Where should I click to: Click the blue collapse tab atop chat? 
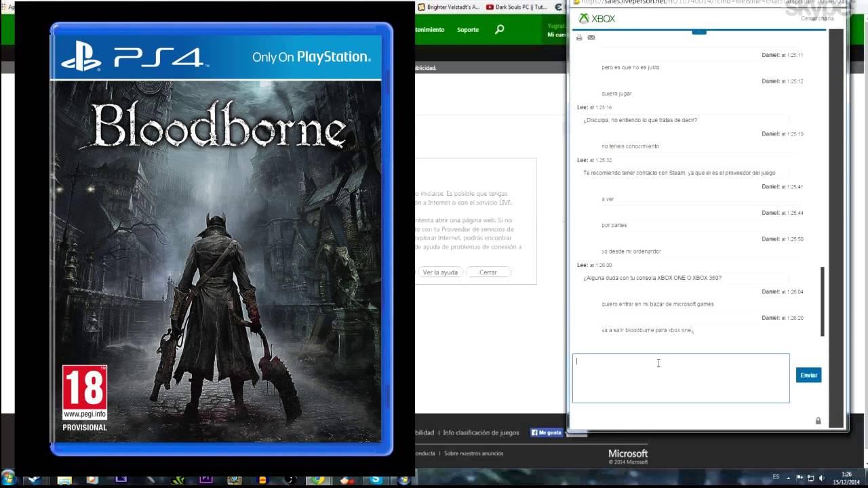[x=699, y=31]
